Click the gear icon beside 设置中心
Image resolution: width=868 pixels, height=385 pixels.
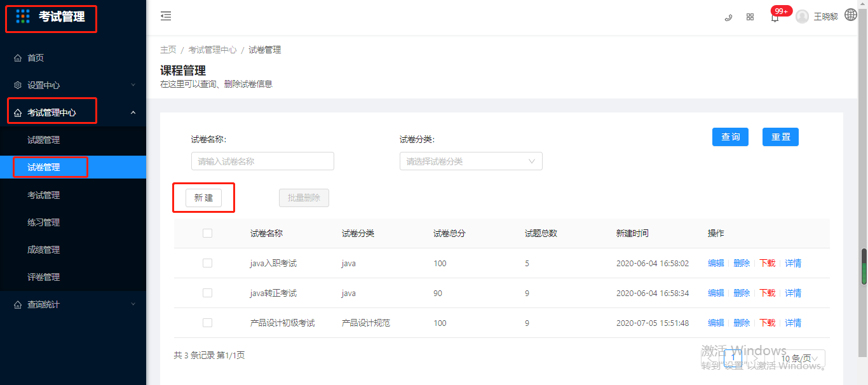point(18,85)
